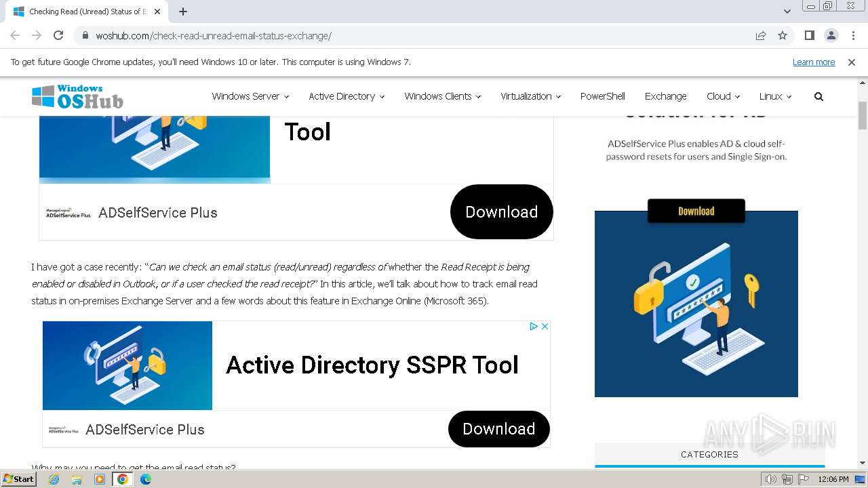Open the Chrome three-dot menu

point(852,35)
